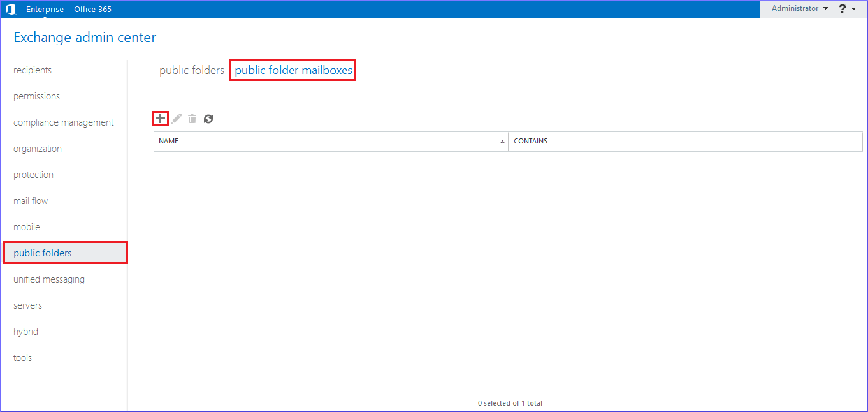
Task: Open the public folders tab
Action: click(x=192, y=70)
